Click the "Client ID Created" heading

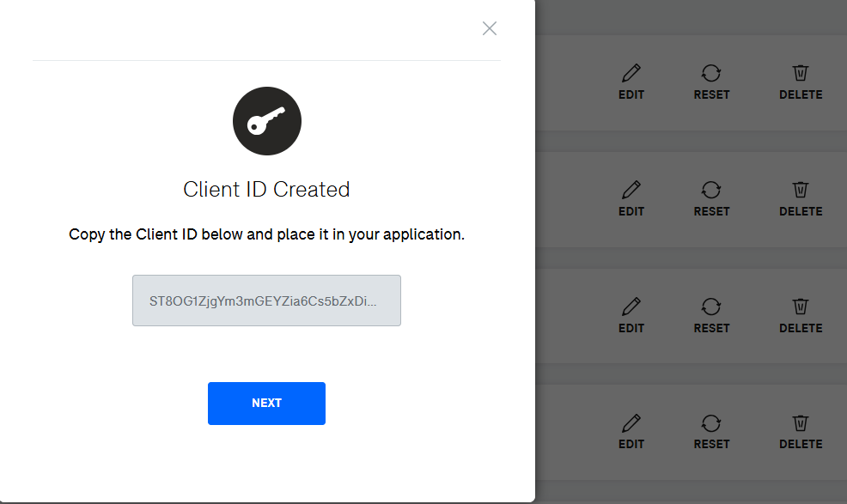(266, 190)
